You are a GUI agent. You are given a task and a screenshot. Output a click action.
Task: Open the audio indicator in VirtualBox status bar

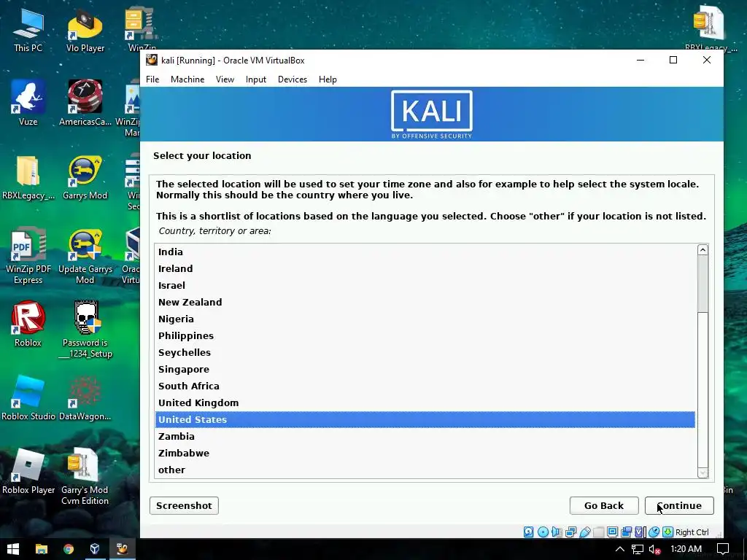pyautogui.click(x=557, y=532)
